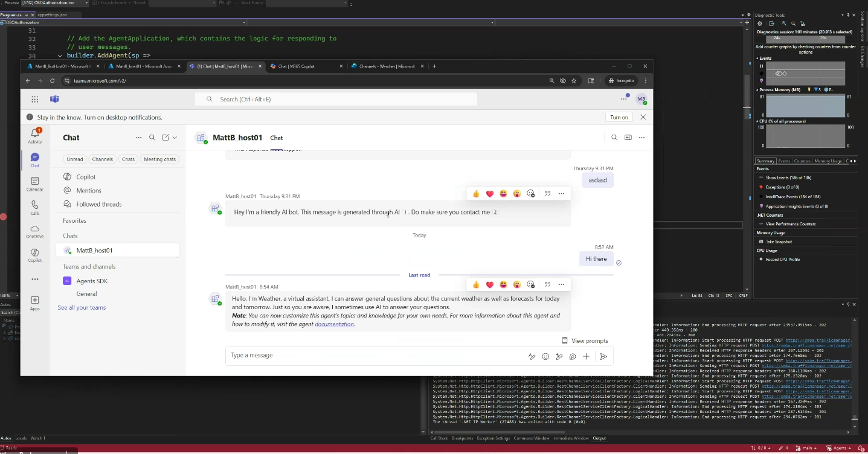868x454 pixels.
Task: Focus the Teams Search box
Action: coord(336,99)
